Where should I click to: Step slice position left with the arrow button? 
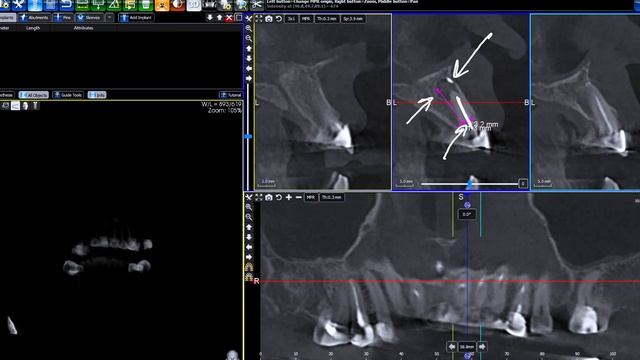click(452, 347)
